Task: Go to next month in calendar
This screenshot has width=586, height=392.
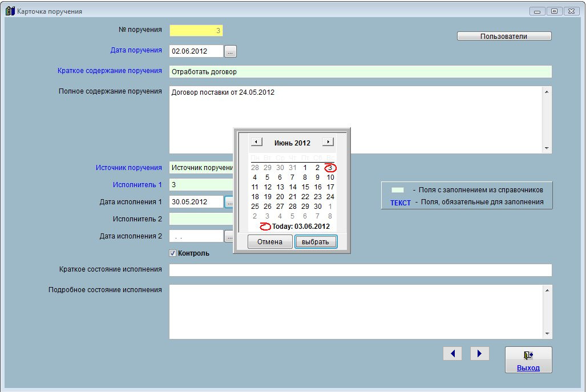Action: click(x=328, y=142)
